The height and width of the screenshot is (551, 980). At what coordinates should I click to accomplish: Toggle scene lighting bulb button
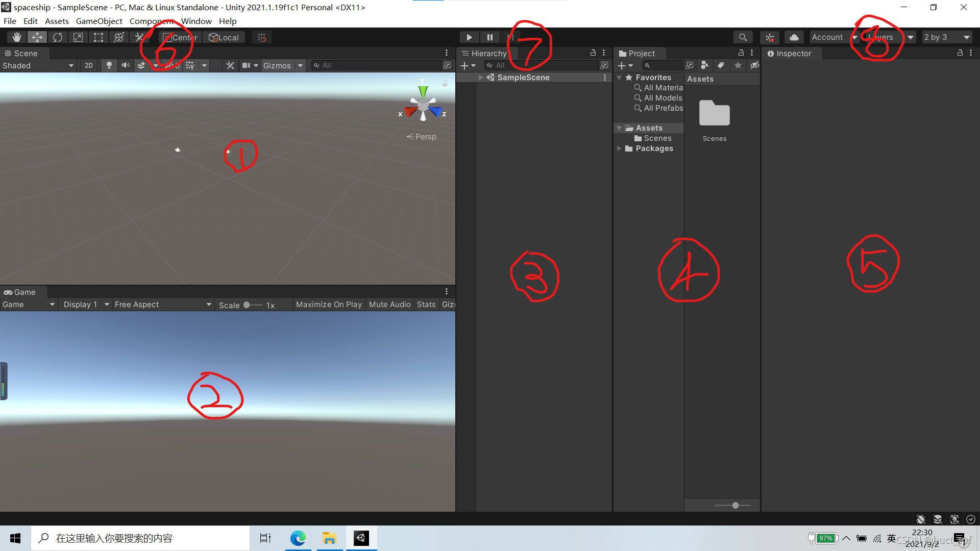pos(109,65)
